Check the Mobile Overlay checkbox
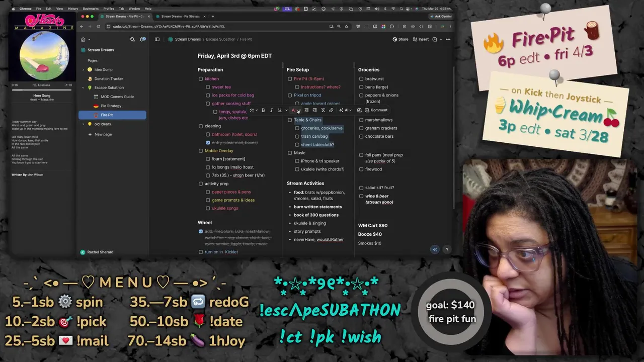644x362 pixels. point(201,151)
